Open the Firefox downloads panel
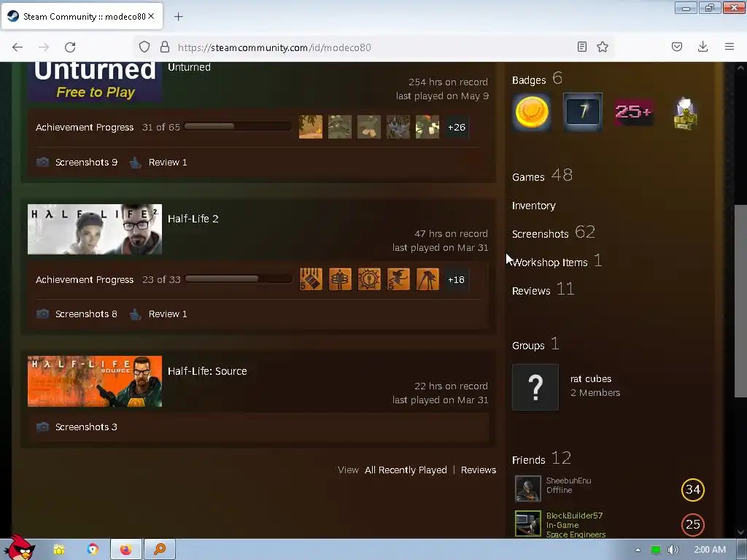 point(703,47)
